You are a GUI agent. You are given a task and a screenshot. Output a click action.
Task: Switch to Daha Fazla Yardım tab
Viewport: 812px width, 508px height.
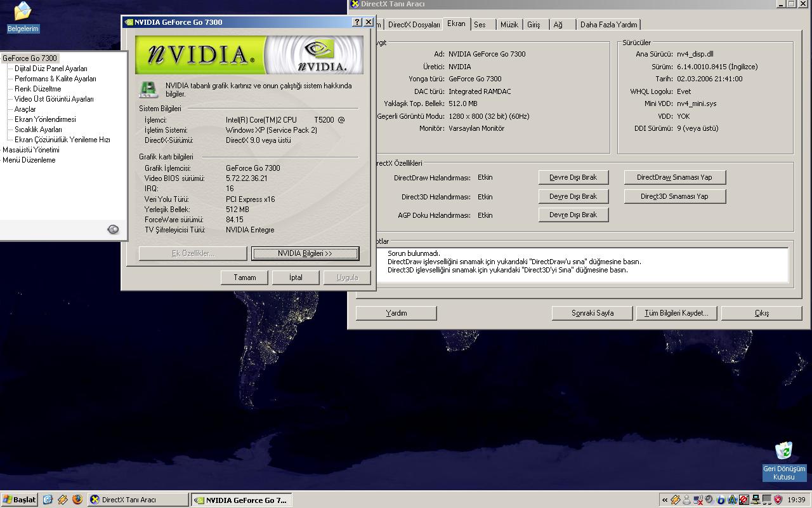608,25
